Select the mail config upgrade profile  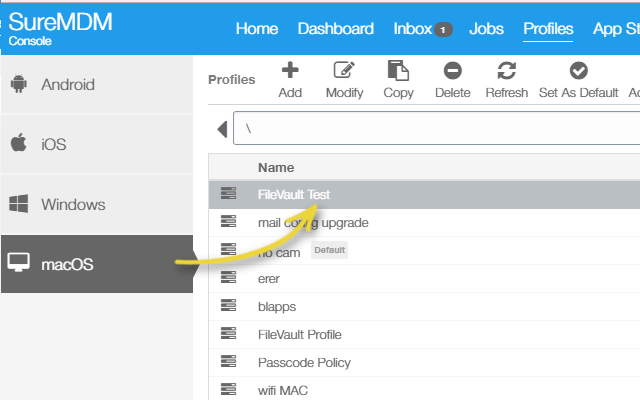point(313,222)
